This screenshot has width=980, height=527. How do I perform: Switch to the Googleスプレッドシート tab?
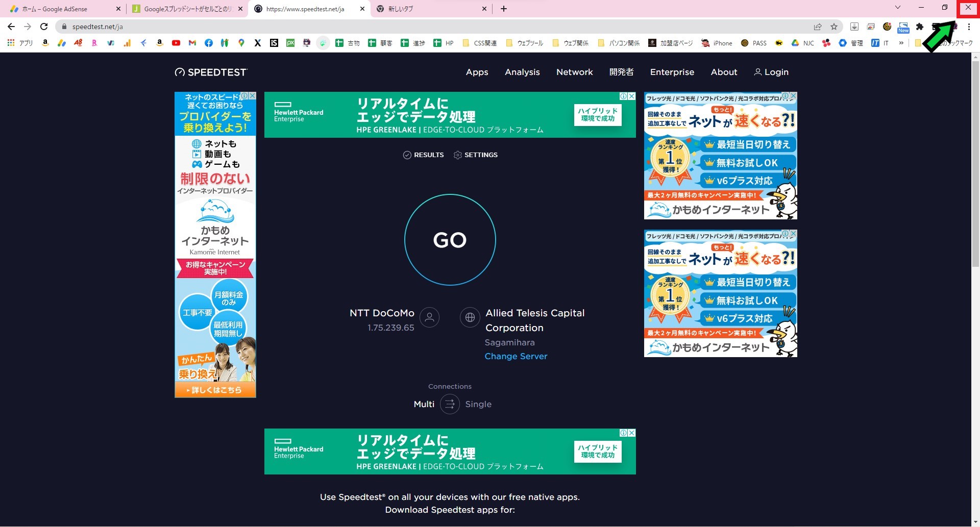(x=187, y=9)
